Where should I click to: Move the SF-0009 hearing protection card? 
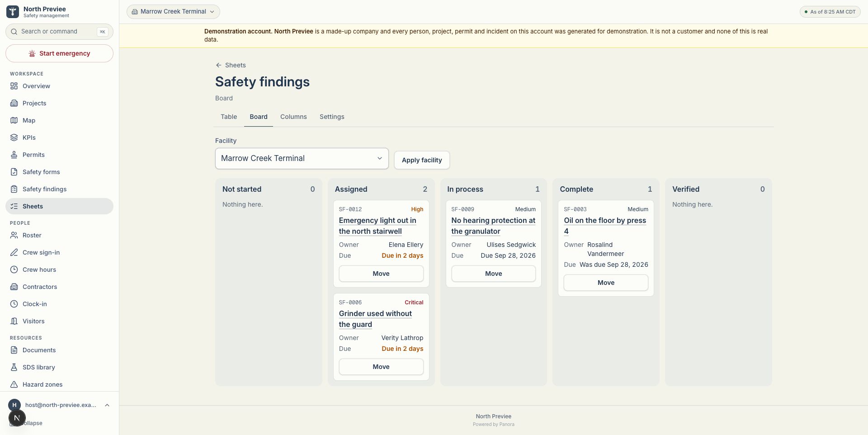click(x=494, y=274)
